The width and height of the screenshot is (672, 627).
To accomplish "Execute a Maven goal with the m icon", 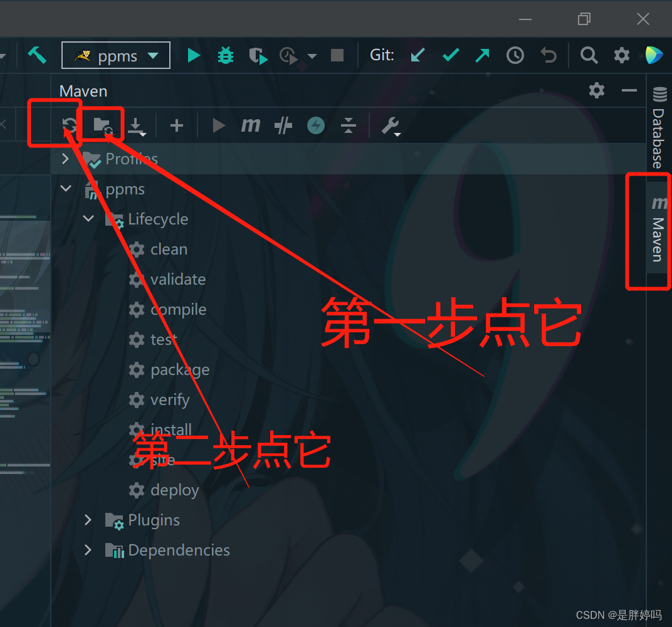I will 251,125.
